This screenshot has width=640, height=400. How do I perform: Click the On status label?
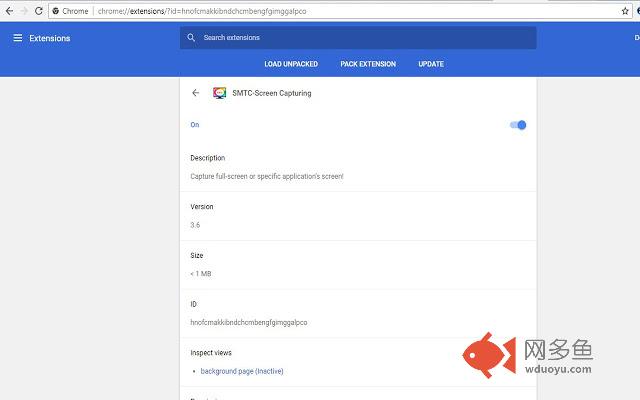(x=195, y=125)
